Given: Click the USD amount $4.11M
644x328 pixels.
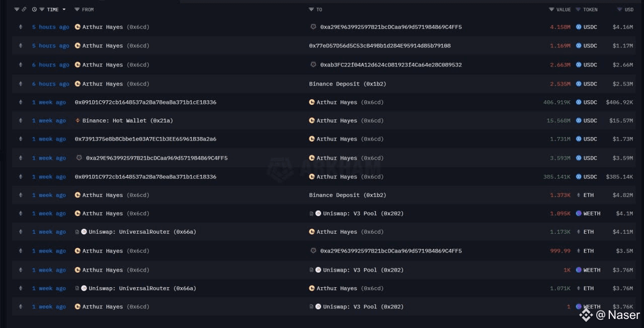Looking at the screenshot, I should pyautogui.click(x=622, y=232).
